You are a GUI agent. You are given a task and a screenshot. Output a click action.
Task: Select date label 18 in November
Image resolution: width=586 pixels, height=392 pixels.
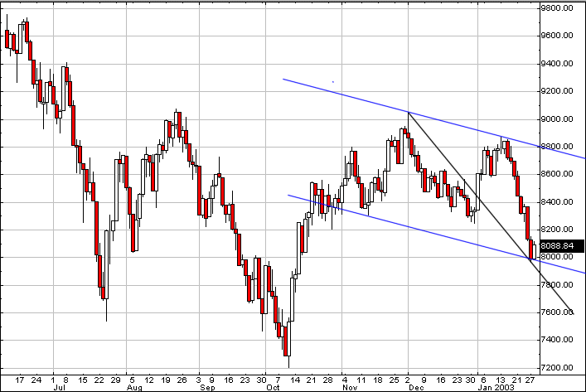378,380
